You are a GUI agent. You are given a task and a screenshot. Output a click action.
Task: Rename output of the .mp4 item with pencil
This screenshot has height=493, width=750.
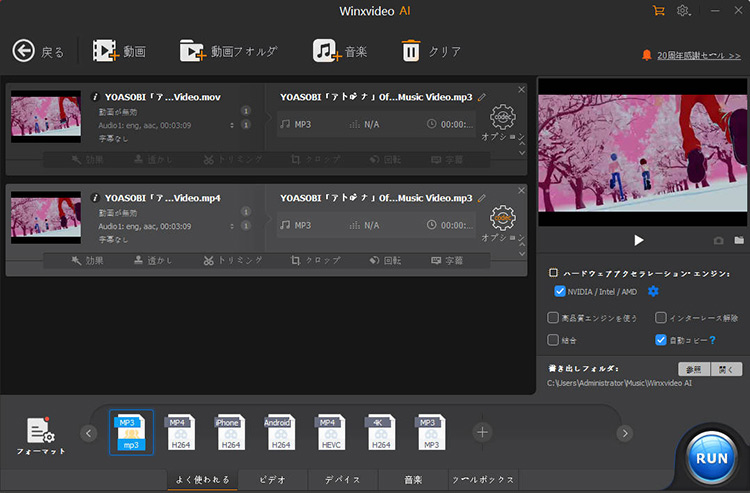[x=482, y=198]
